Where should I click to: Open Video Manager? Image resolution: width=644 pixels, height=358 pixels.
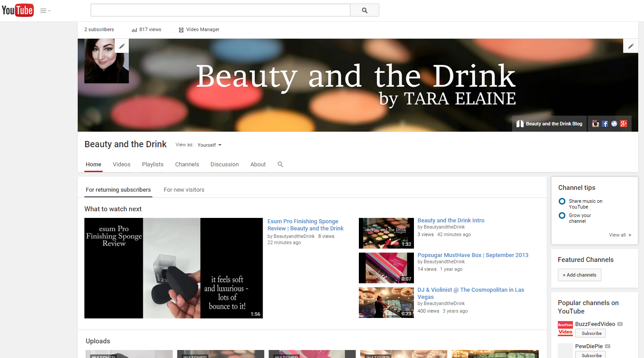(199, 30)
